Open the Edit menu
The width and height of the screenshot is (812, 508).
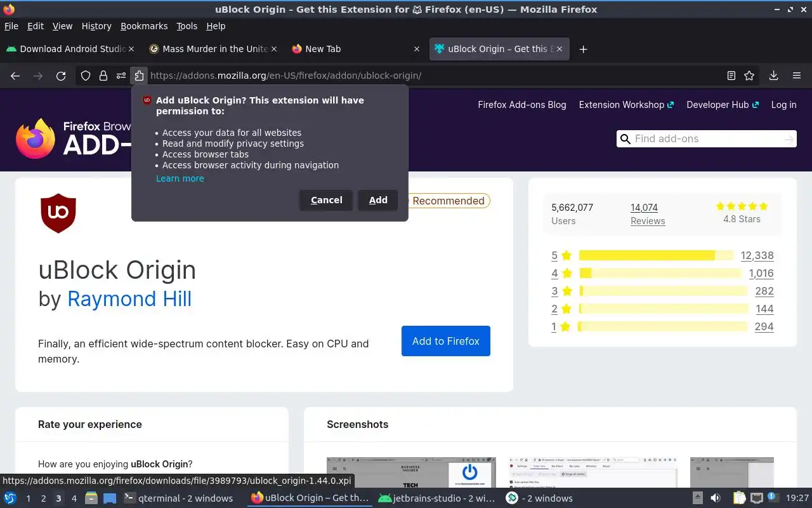pos(36,26)
